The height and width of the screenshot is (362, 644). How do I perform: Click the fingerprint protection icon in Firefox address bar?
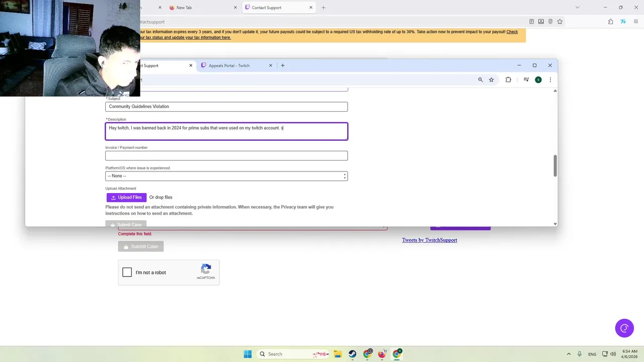[550, 22]
